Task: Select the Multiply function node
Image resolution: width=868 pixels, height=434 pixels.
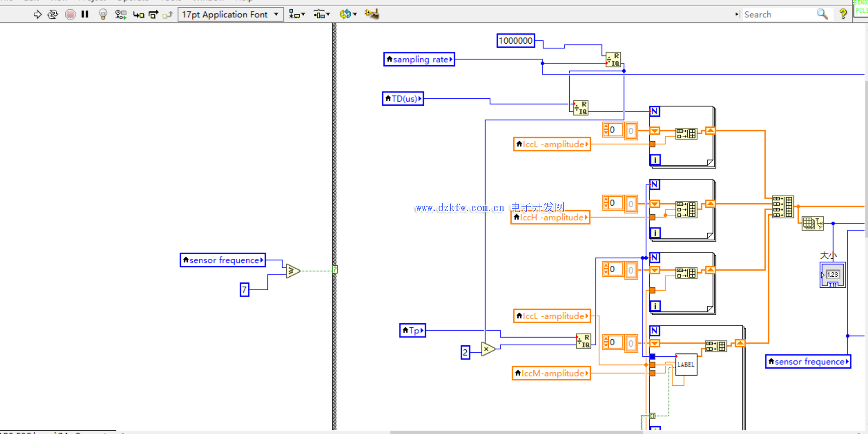Action: 488,349
